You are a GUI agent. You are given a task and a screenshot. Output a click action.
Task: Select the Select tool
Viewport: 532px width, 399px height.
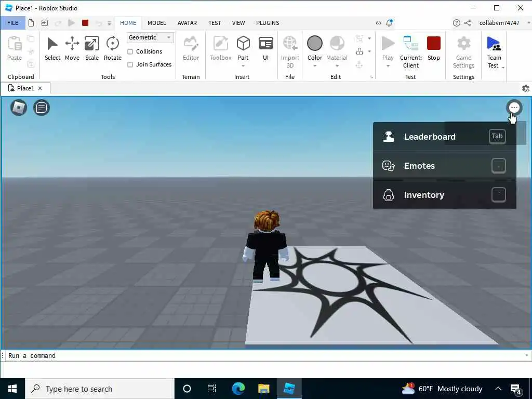pos(52,48)
